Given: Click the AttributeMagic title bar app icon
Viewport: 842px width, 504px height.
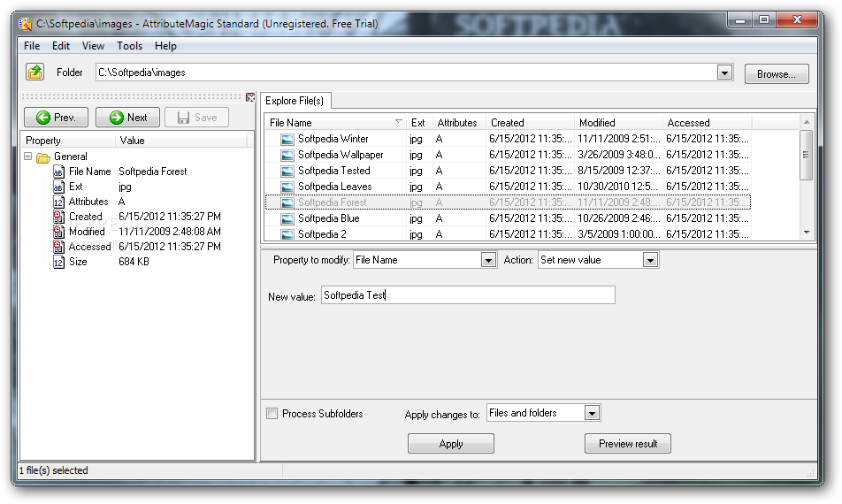Looking at the screenshot, I should click(25, 24).
